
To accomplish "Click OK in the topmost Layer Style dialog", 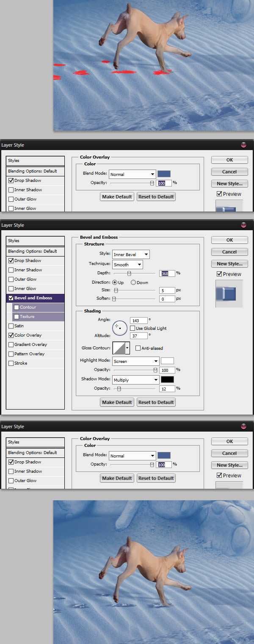I will point(229,160).
